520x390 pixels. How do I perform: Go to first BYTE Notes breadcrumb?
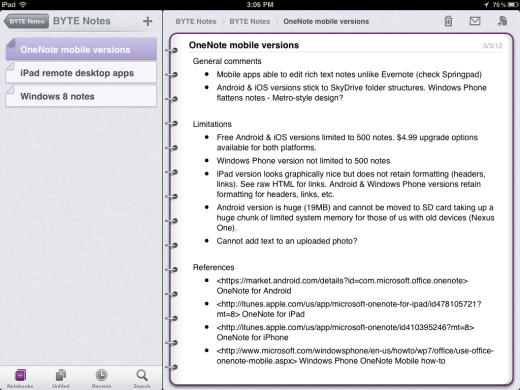196,21
